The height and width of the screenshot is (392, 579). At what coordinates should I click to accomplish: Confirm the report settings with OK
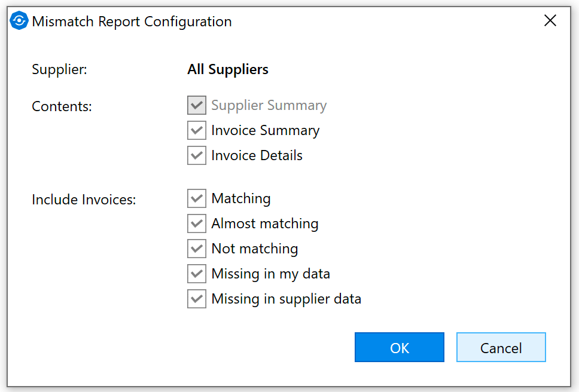(x=399, y=348)
